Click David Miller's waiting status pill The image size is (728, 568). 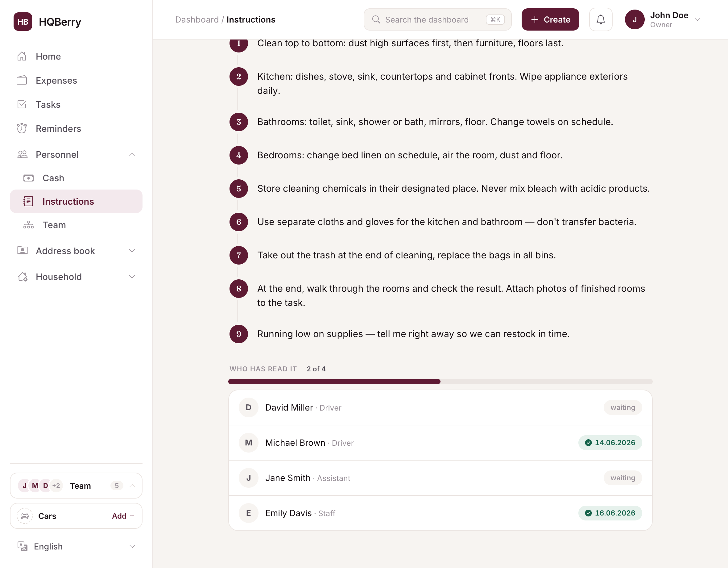coord(623,407)
